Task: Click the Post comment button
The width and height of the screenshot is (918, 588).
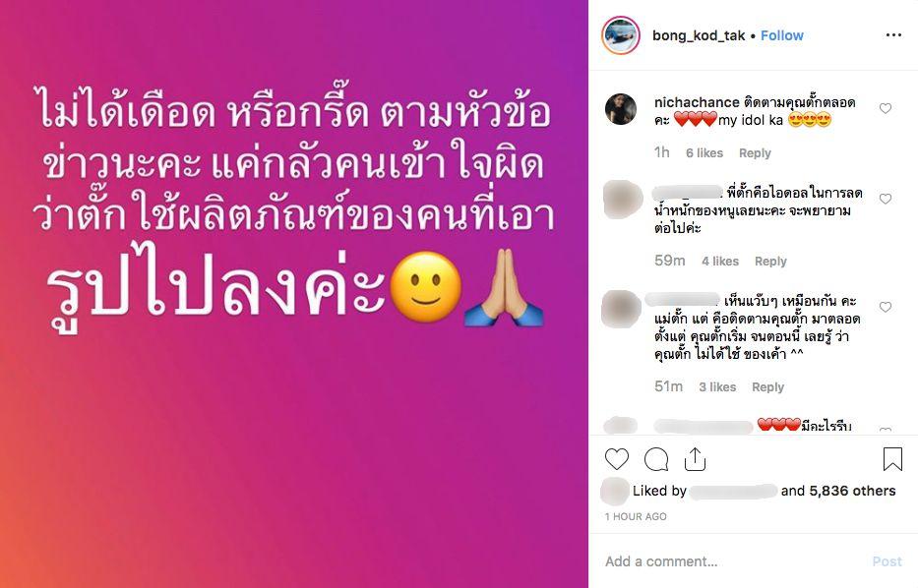Action: click(887, 561)
